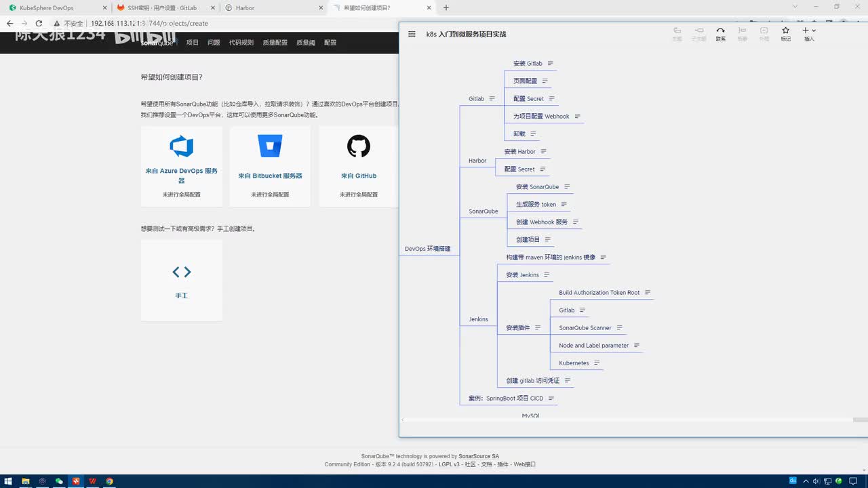Viewport: 868px width, 488px height.
Task: Select the Harbor branch node
Action: pos(477,161)
